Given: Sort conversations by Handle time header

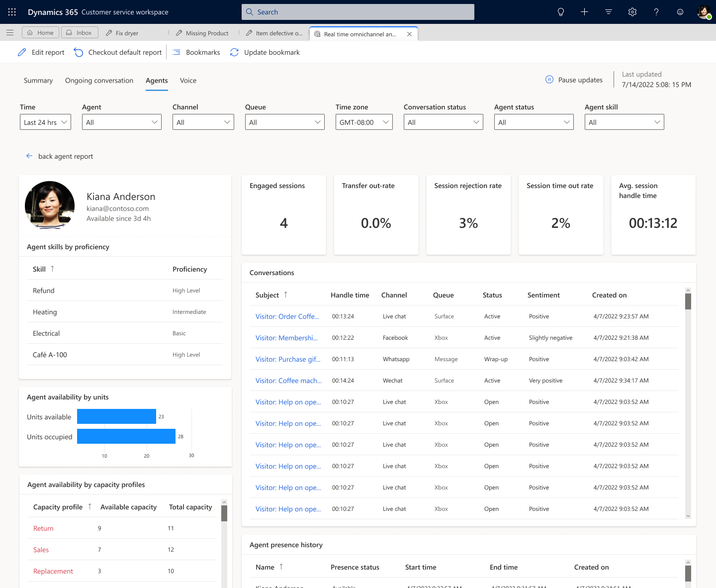Looking at the screenshot, I should coord(350,295).
